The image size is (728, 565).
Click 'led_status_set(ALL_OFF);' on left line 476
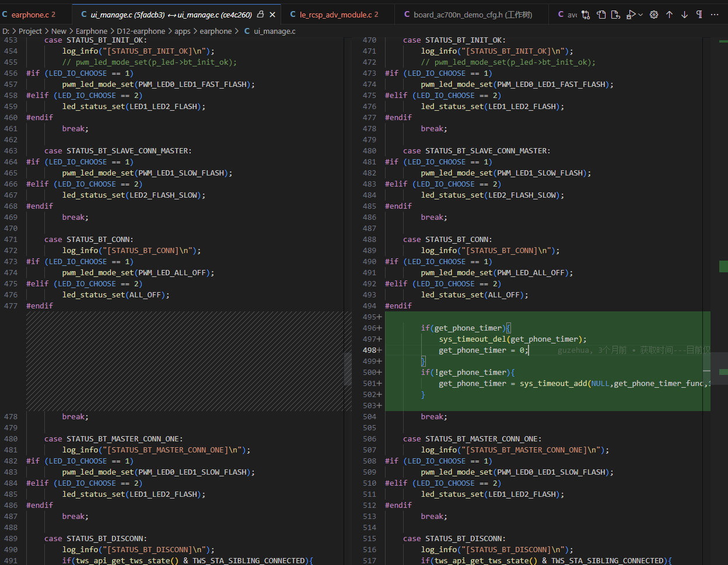tap(116, 295)
